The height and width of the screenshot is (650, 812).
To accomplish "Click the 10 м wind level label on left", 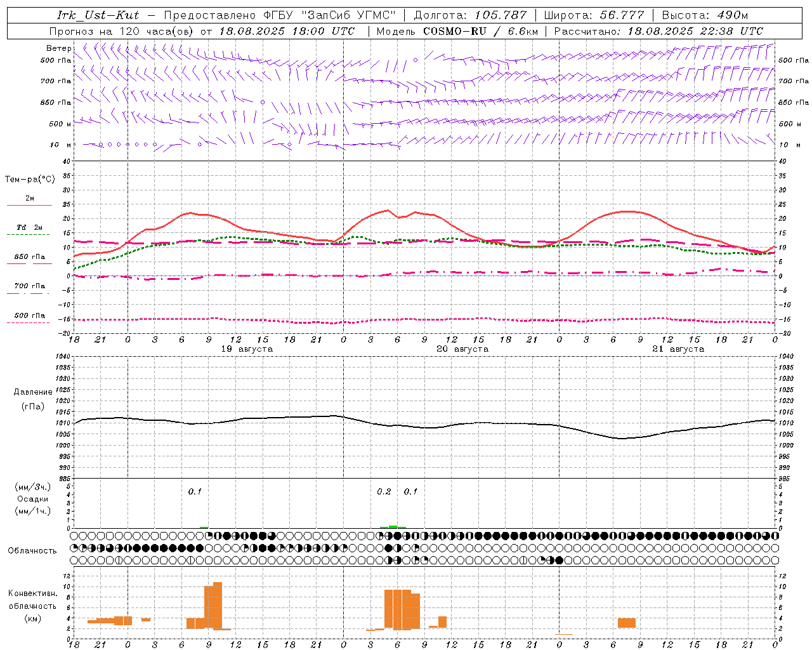I will [x=60, y=145].
